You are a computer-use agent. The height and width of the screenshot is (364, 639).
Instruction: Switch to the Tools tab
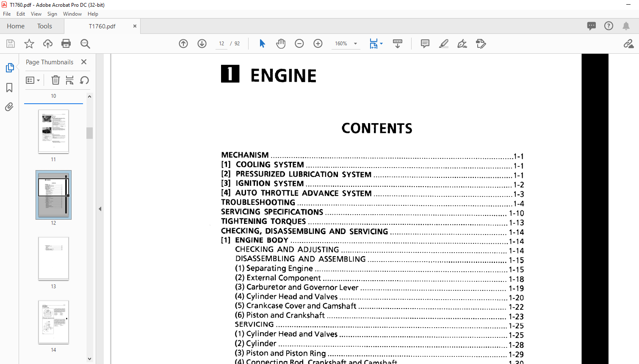(x=44, y=26)
